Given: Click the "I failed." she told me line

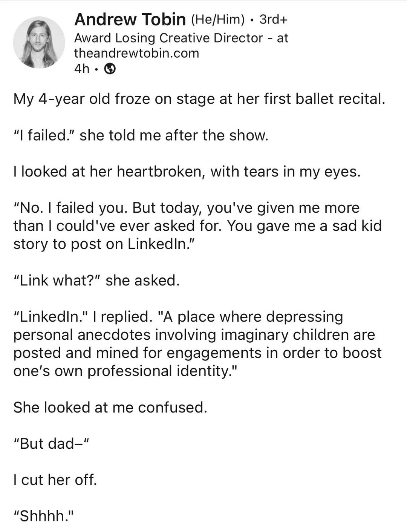Looking at the screenshot, I should point(141,135).
